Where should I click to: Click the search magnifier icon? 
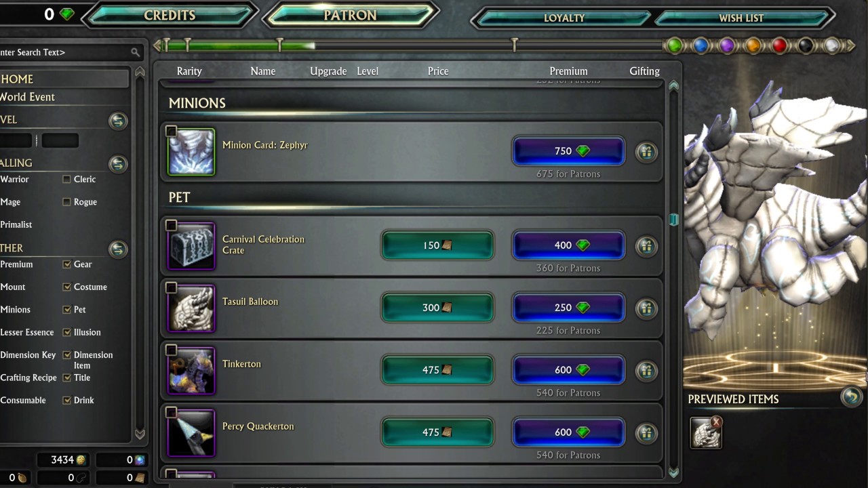point(136,52)
